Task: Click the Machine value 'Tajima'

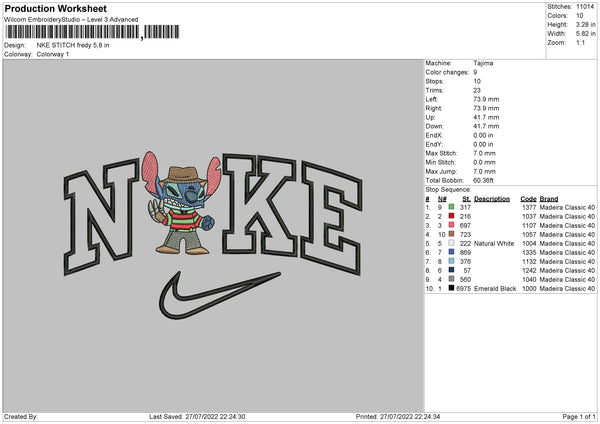Action: tap(483, 63)
